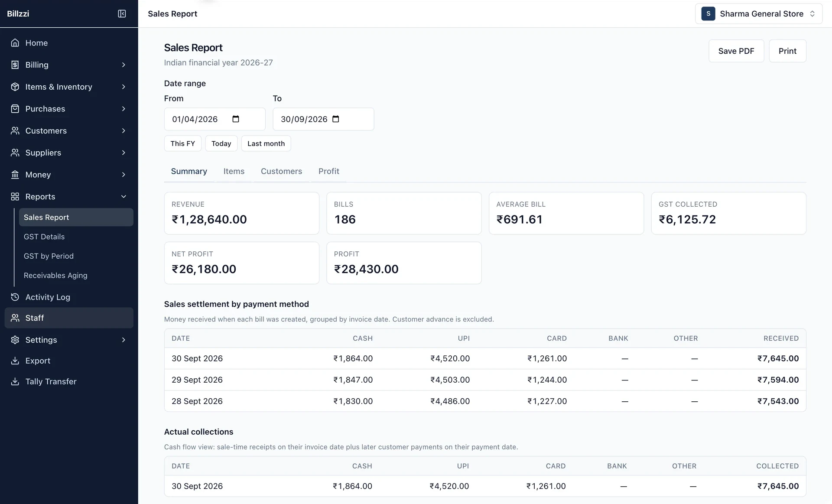
Task: Click the Purchases bag icon
Action: click(15, 109)
